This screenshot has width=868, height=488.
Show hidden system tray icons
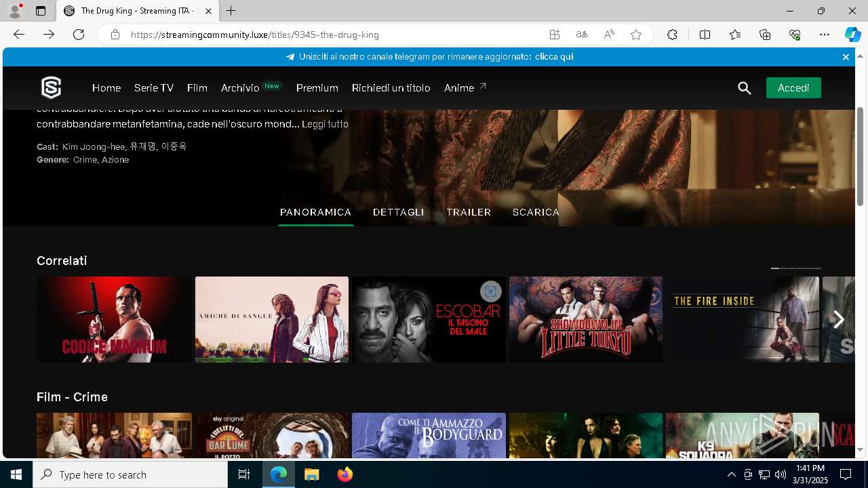click(x=731, y=474)
